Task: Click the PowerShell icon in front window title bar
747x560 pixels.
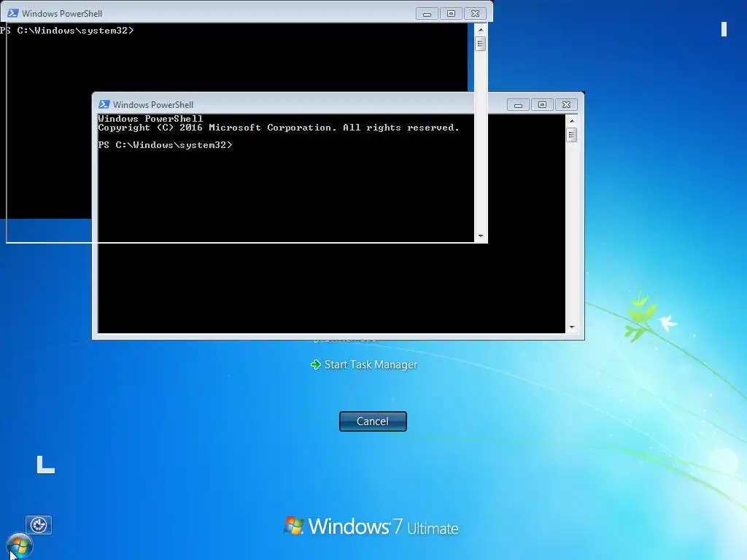Action: pyautogui.click(x=104, y=104)
